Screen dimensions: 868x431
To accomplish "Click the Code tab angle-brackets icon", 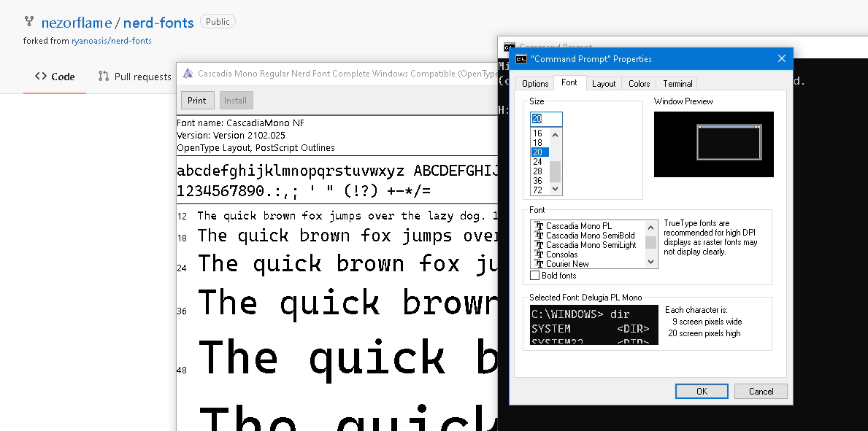I will [x=40, y=77].
